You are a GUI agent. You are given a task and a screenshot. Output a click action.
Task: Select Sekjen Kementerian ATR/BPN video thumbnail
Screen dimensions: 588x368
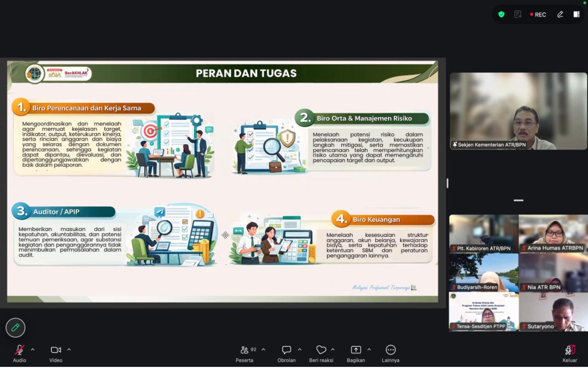tap(518, 111)
